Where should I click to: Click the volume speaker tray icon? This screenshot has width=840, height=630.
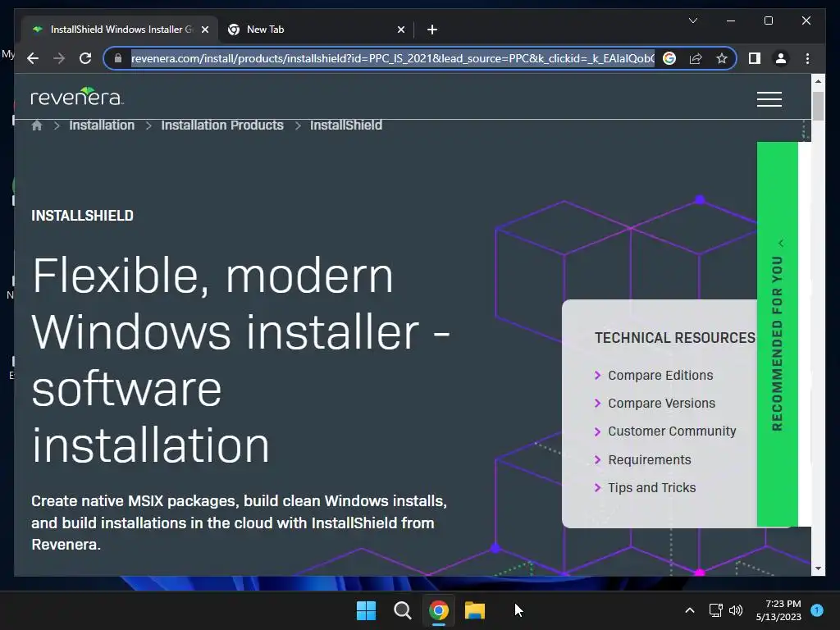point(736,610)
